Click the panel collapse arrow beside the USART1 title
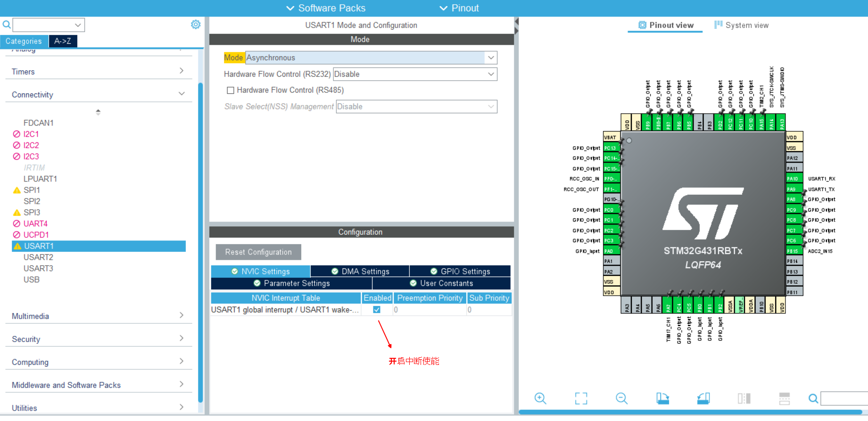Viewport: 868px width, 421px height. (x=516, y=22)
